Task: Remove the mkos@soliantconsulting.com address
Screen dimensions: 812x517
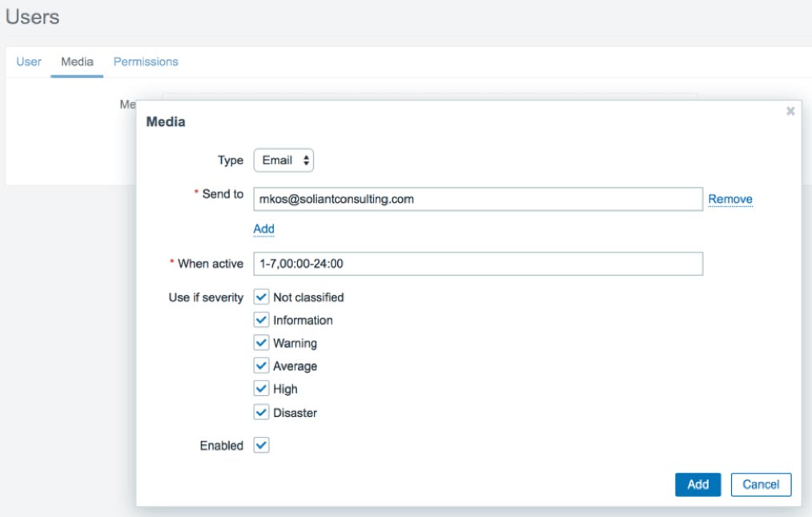Action: pyautogui.click(x=730, y=199)
